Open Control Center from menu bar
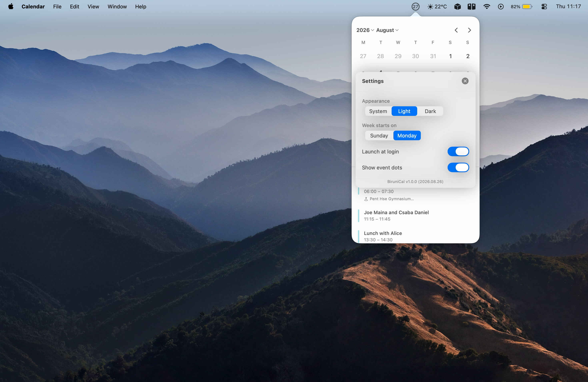The width and height of the screenshot is (588, 382). click(544, 7)
